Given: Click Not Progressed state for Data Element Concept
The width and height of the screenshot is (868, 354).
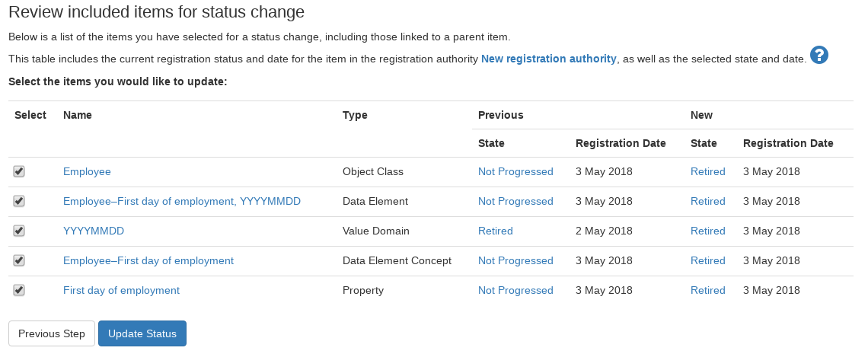Looking at the screenshot, I should pos(515,260).
